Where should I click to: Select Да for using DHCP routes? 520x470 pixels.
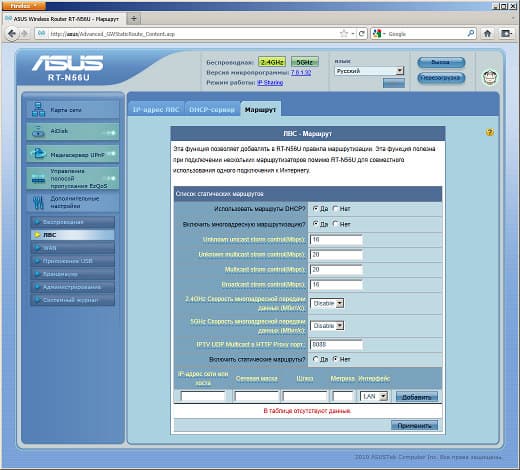(315, 209)
